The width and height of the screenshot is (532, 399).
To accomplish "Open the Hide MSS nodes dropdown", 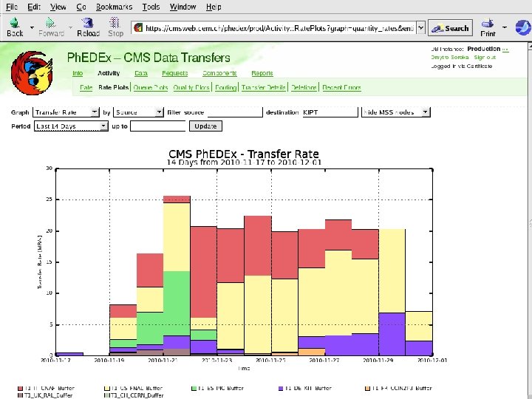I will click(x=395, y=112).
